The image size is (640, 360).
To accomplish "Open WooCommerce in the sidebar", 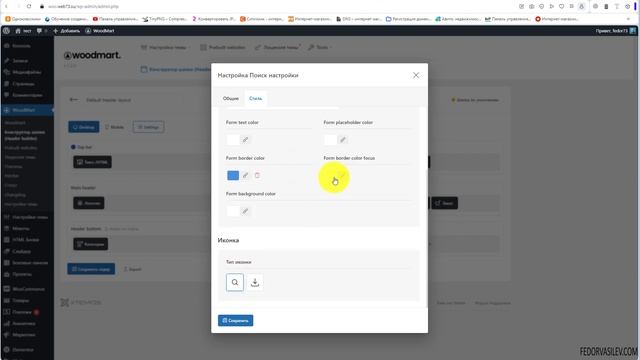I will coord(27,289).
